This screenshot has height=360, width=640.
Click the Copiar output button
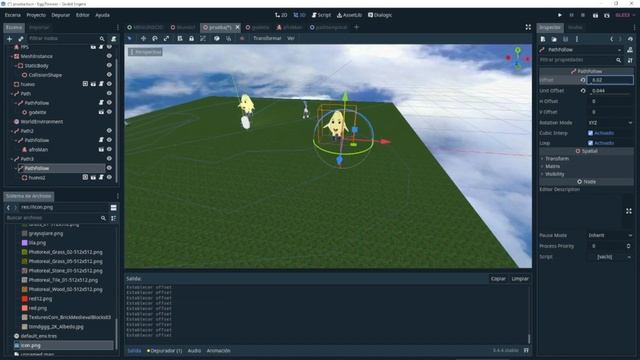coord(498,279)
